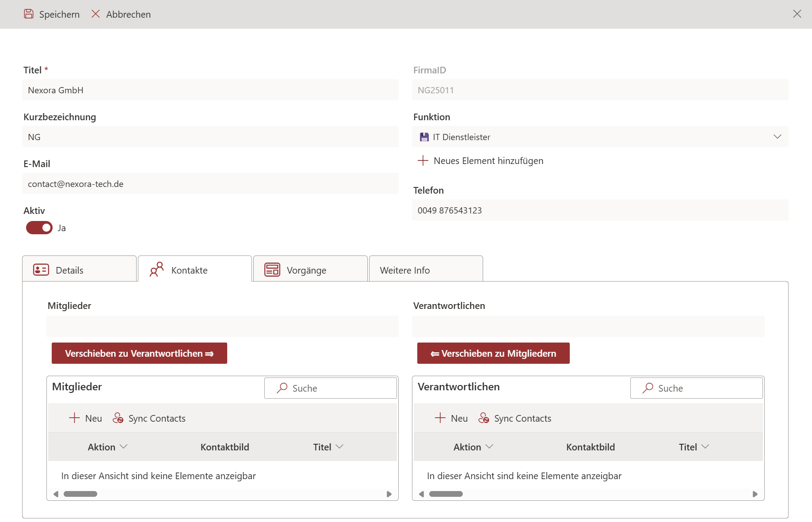Toggle the Aktiv switch off
The height and width of the screenshot is (522, 812).
click(39, 228)
